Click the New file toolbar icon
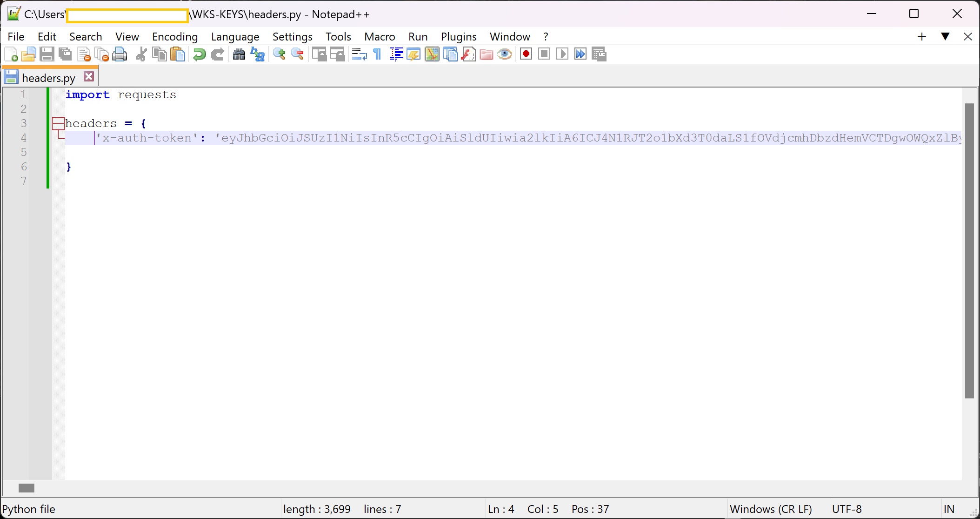The height and width of the screenshot is (519, 980). coord(11,54)
